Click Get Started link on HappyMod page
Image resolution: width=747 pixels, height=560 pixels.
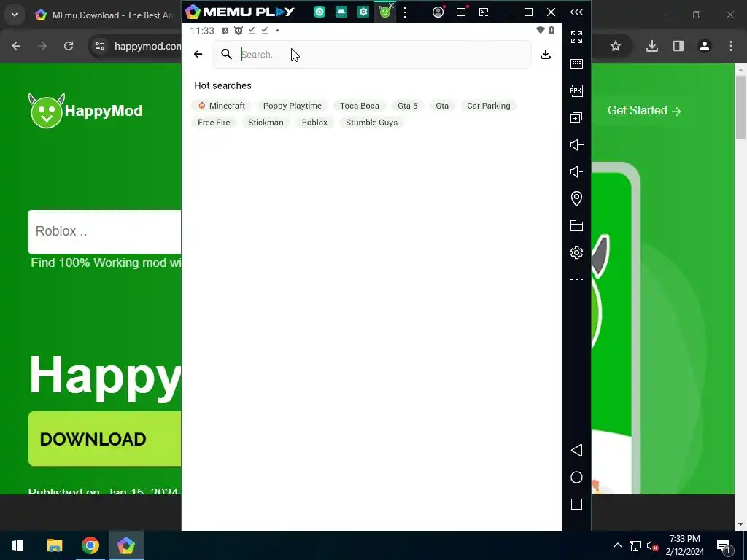[644, 111]
